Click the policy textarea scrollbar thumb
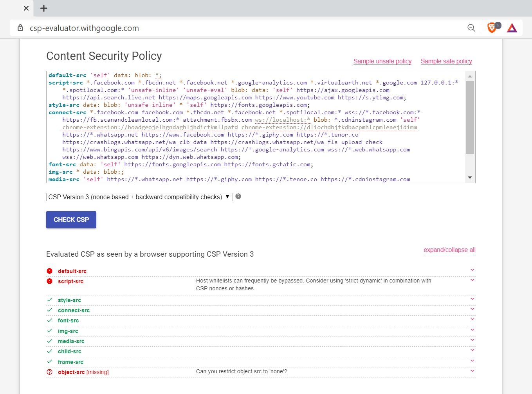Screen dimensions: 532x394 (470, 117)
